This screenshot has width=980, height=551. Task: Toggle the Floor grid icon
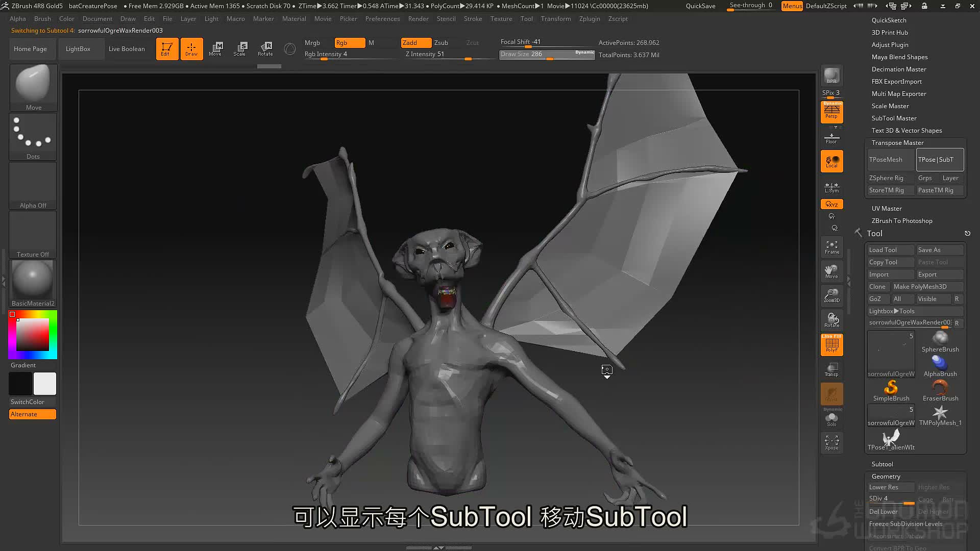(x=831, y=138)
